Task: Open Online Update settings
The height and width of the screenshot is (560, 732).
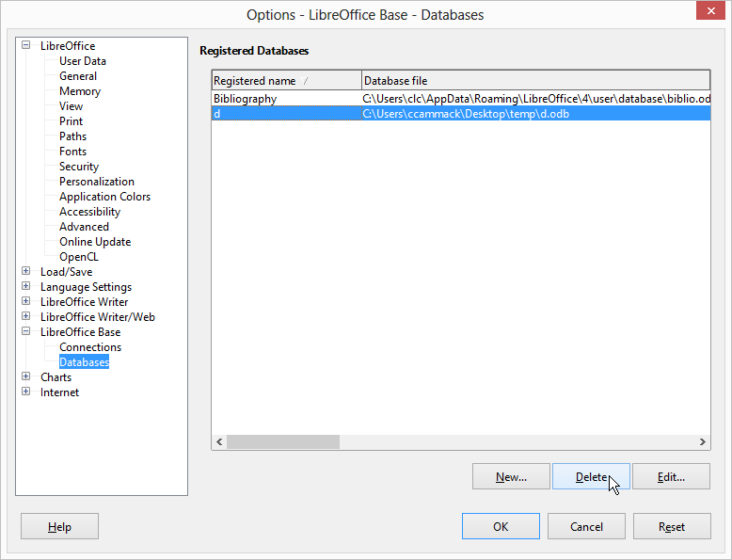Action: (95, 242)
